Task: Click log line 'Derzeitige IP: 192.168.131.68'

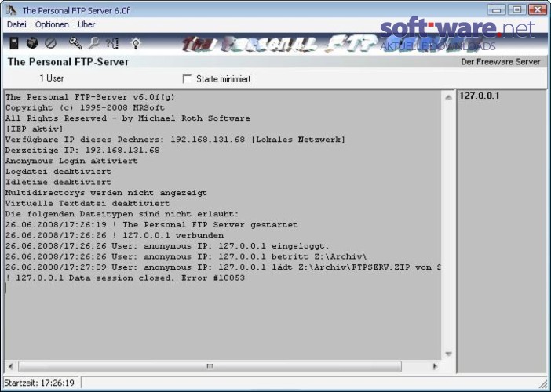Action: coord(82,151)
